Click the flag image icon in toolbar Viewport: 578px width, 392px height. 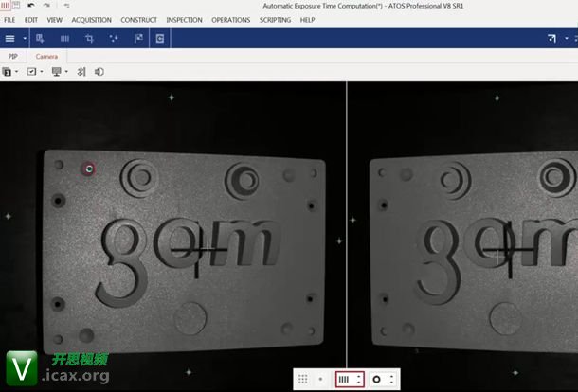[x=138, y=38]
